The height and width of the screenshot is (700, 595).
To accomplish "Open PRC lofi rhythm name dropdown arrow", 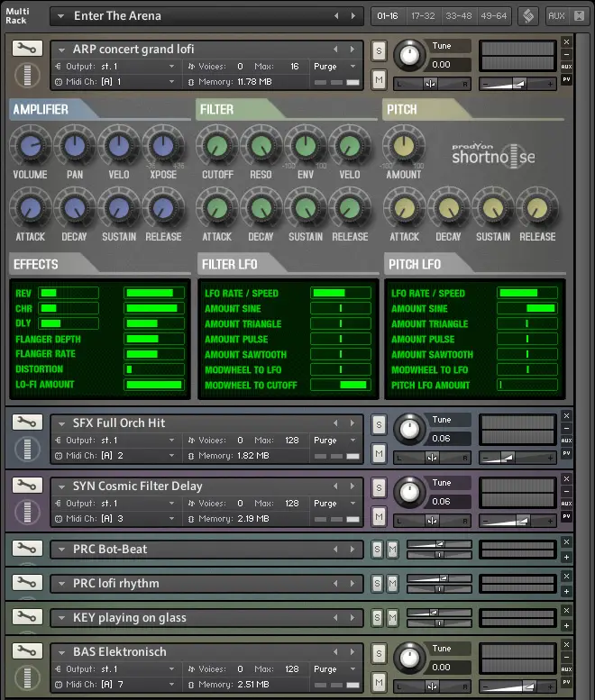I will pyautogui.click(x=61, y=584).
